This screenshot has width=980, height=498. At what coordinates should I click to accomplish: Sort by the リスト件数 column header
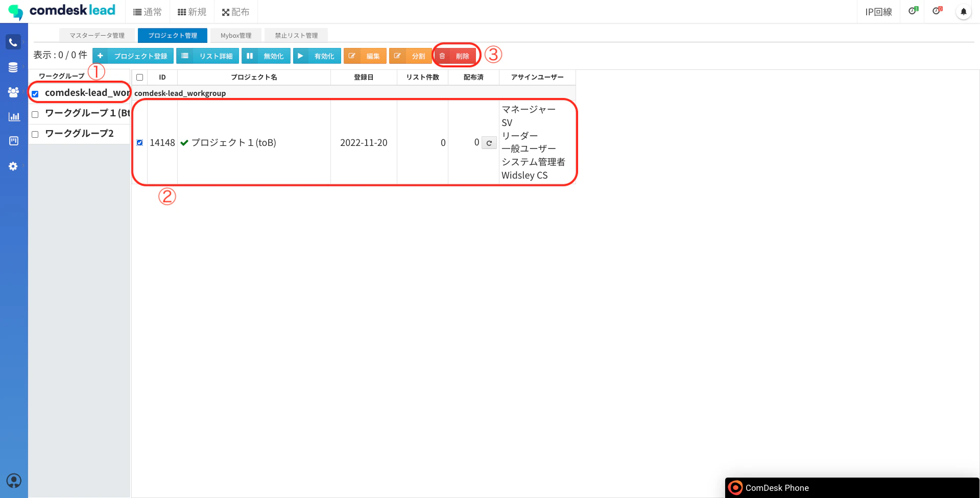pyautogui.click(x=422, y=78)
